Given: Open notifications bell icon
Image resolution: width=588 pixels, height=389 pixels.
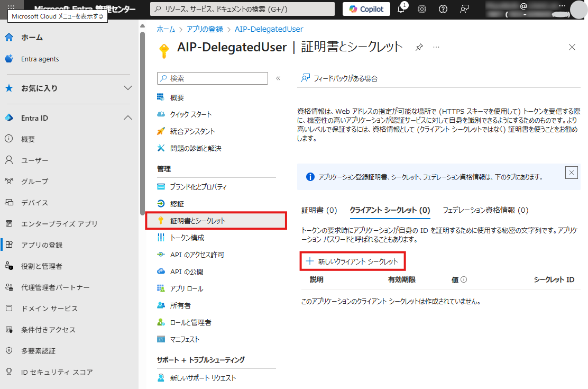Looking at the screenshot, I should [401, 8].
